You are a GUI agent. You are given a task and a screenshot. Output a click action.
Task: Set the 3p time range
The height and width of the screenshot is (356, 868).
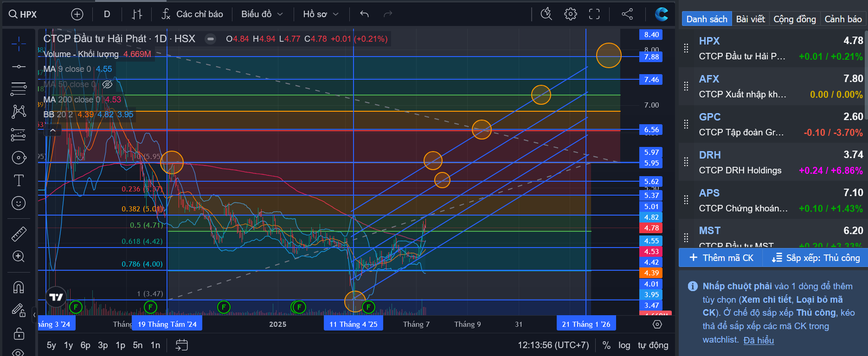(x=103, y=345)
